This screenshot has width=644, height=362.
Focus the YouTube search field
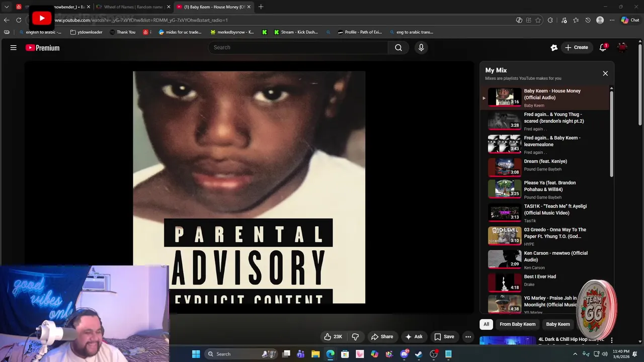point(298,47)
